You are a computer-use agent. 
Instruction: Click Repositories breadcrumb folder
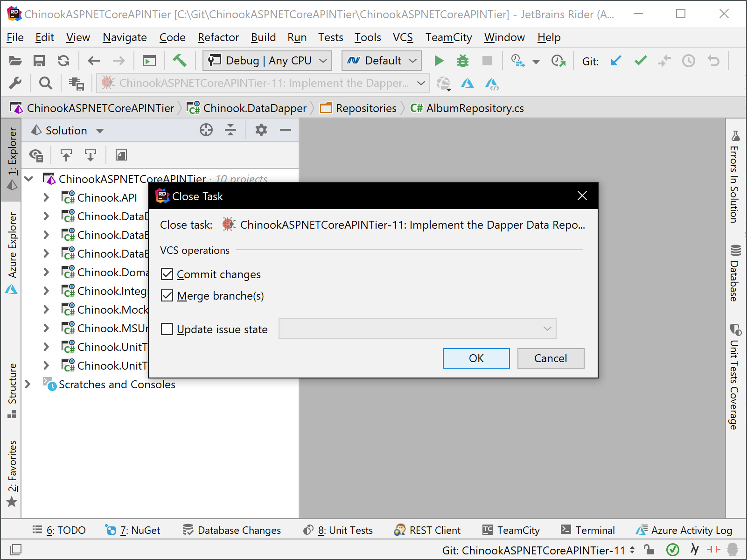click(x=358, y=108)
